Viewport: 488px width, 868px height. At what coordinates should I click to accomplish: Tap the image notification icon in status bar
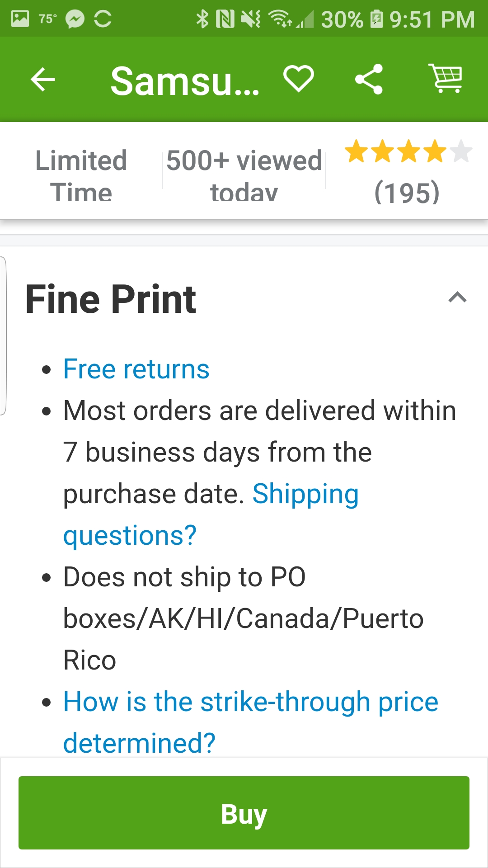tap(20, 19)
